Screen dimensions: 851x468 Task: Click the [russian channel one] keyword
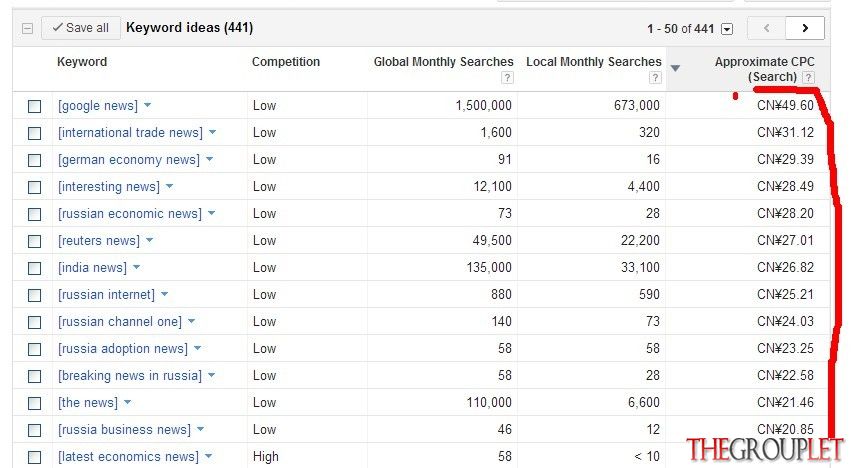[x=120, y=321]
